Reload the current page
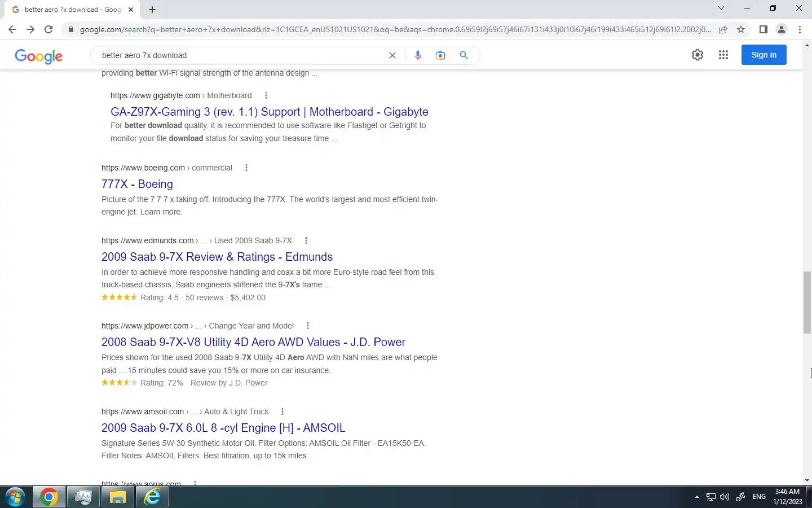This screenshot has height=508, width=812. point(48,29)
